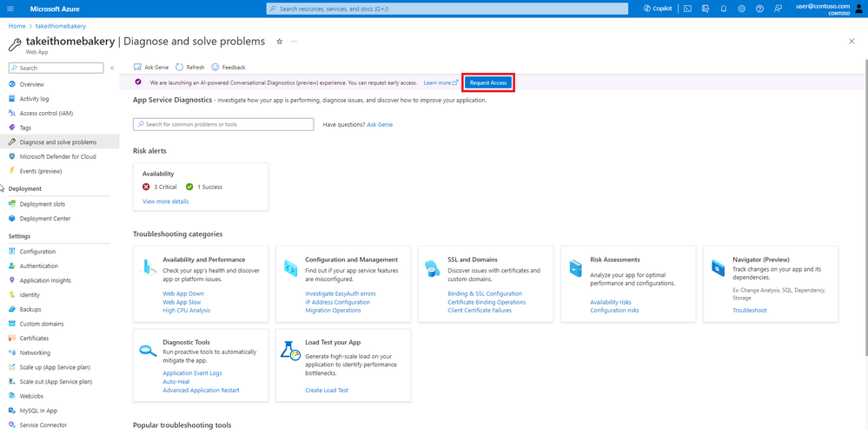Open IP Address Configuration link

338,302
